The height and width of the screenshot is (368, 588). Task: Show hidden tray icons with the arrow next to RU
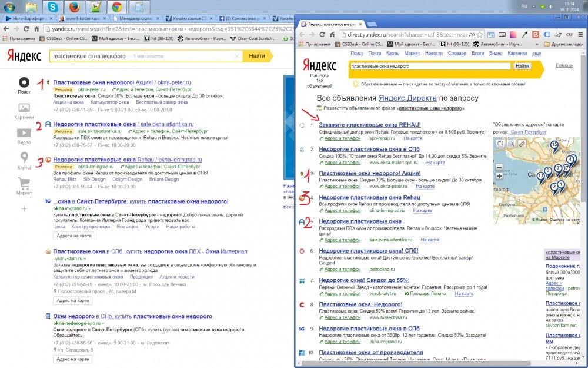pyautogui.click(x=534, y=6)
